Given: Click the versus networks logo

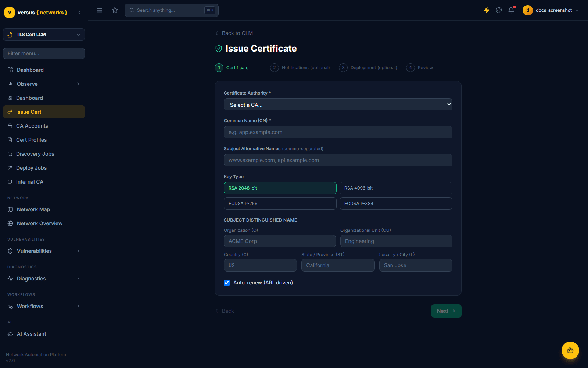Looking at the screenshot, I should pos(36,13).
